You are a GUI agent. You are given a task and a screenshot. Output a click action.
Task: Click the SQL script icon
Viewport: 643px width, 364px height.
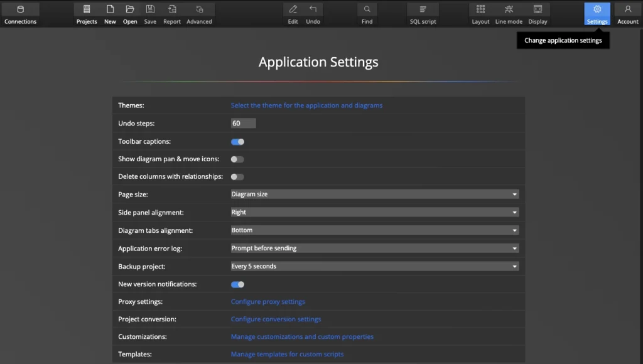tap(423, 10)
